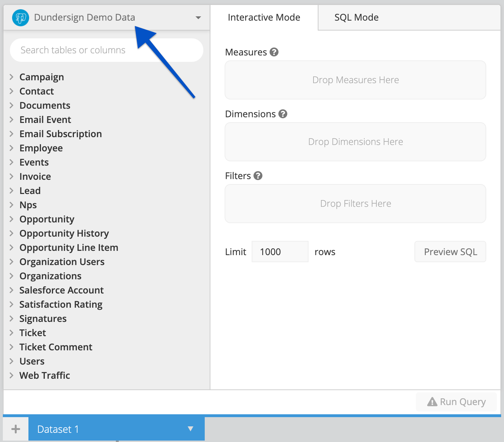Select the Satisfaction Rating table

(61, 304)
